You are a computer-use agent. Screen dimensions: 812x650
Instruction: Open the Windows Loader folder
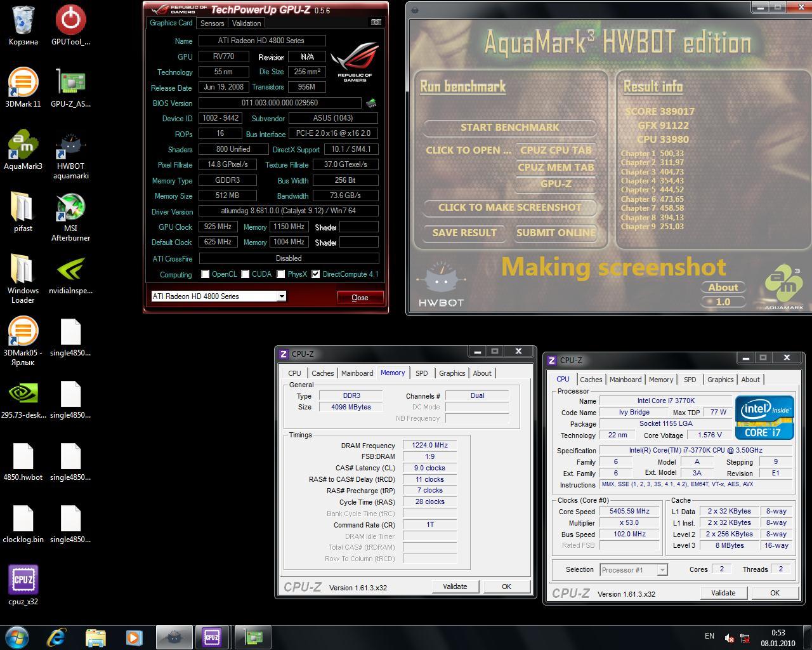[x=23, y=279]
